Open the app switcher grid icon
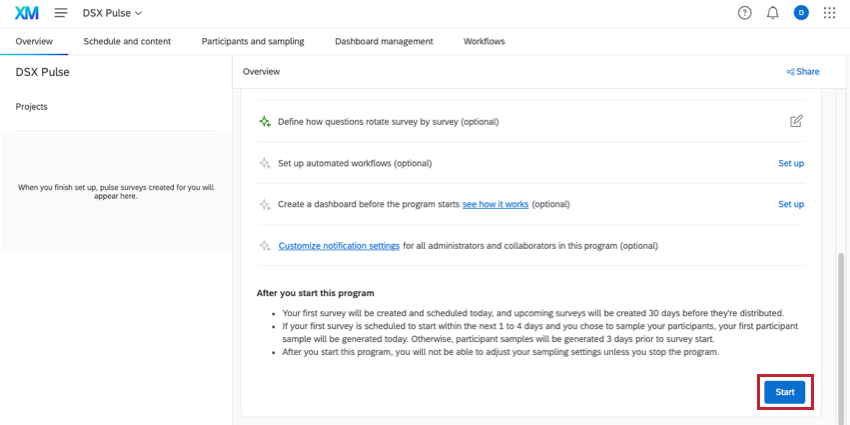850x425 pixels. pos(829,13)
